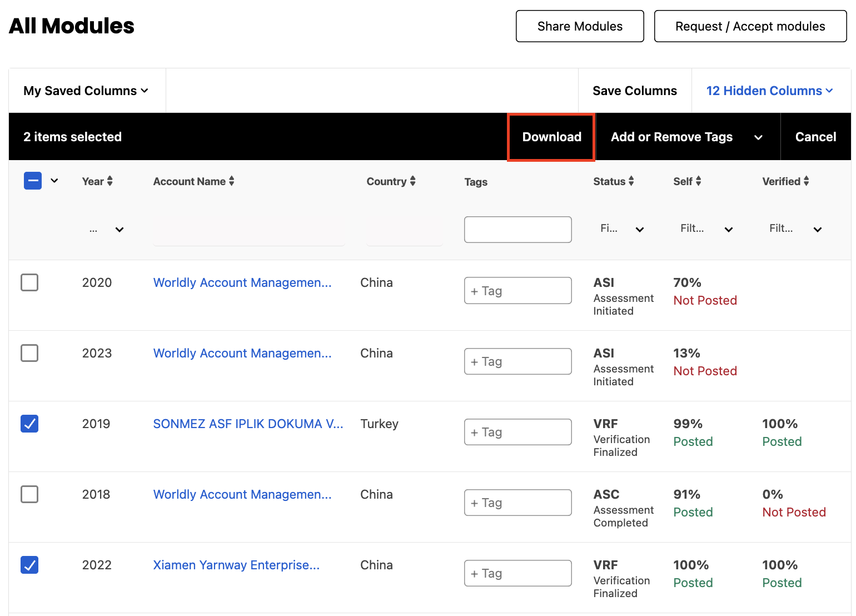Click Download in the selection bar
Viewport: 856px width, 616px height.
(x=551, y=137)
